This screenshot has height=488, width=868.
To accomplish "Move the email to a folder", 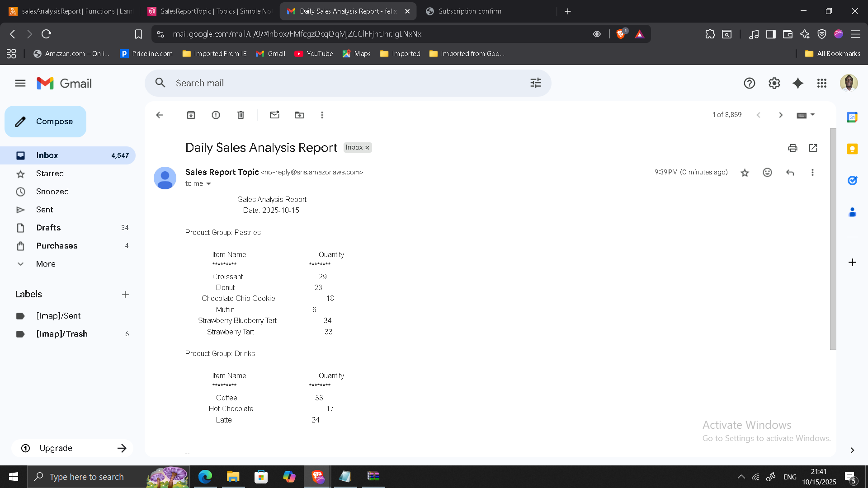I will (x=299, y=115).
